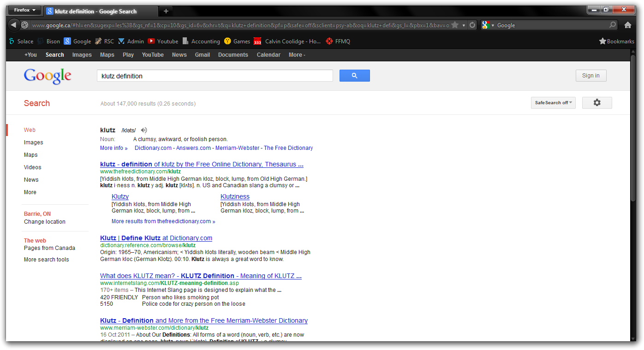Open the Merriam-Webster source link
The height and width of the screenshot is (350, 644).
coord(238,148)
